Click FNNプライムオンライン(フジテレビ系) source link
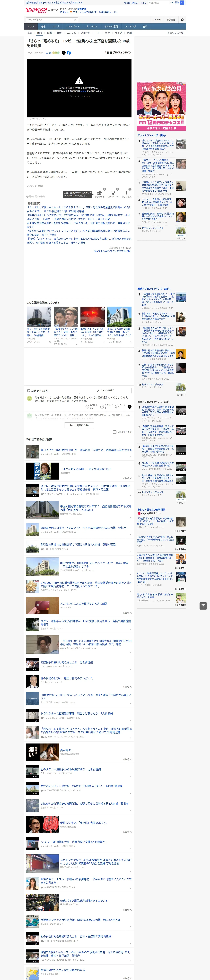 click(112, 251)
